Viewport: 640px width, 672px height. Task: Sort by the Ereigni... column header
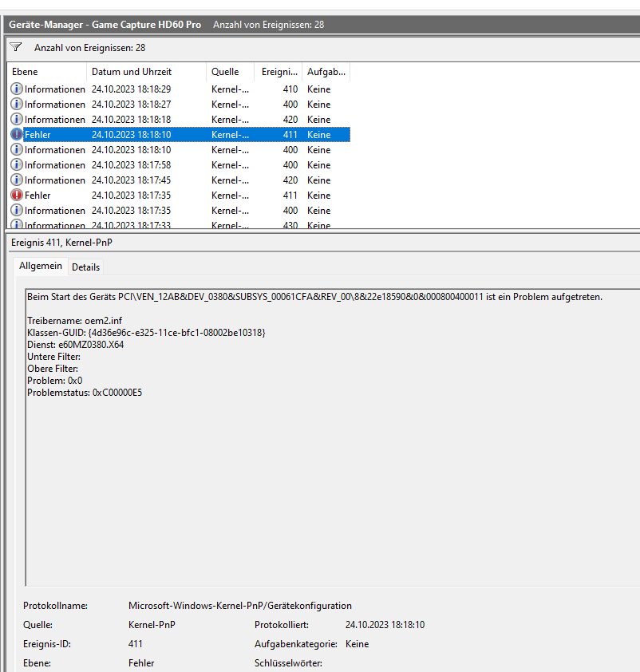279,72
